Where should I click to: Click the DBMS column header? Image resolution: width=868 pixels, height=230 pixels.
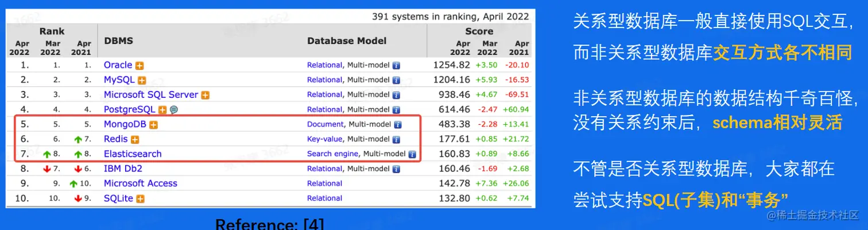coord(119,41)
